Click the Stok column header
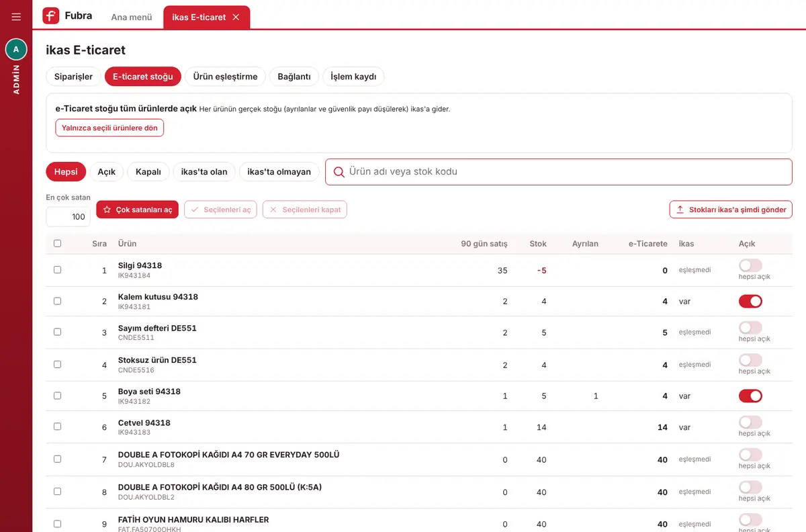The height and width of the screenshot is (532, 806). pos(538,244)
